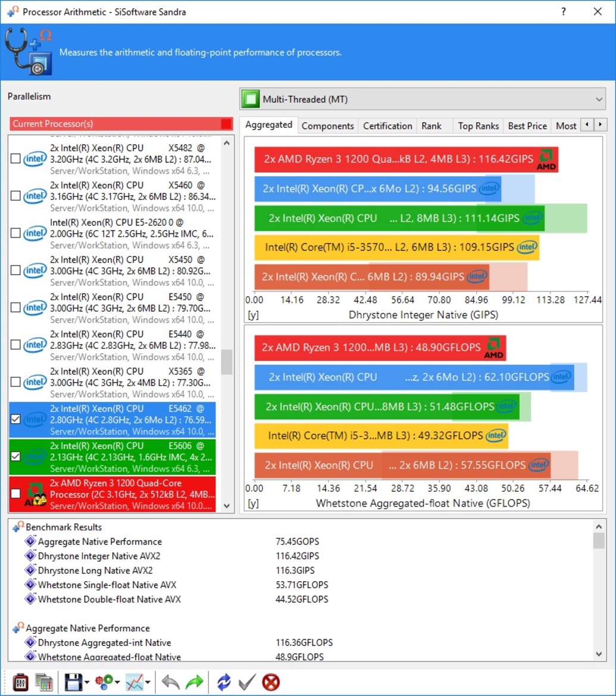
Task: Click the AMD logo on the 48.90GFLOPS bar
Action: coord(494,348)
